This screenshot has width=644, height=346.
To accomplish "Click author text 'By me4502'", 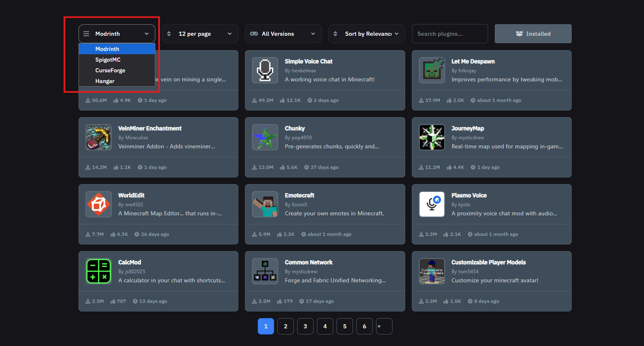I will 131,205.
